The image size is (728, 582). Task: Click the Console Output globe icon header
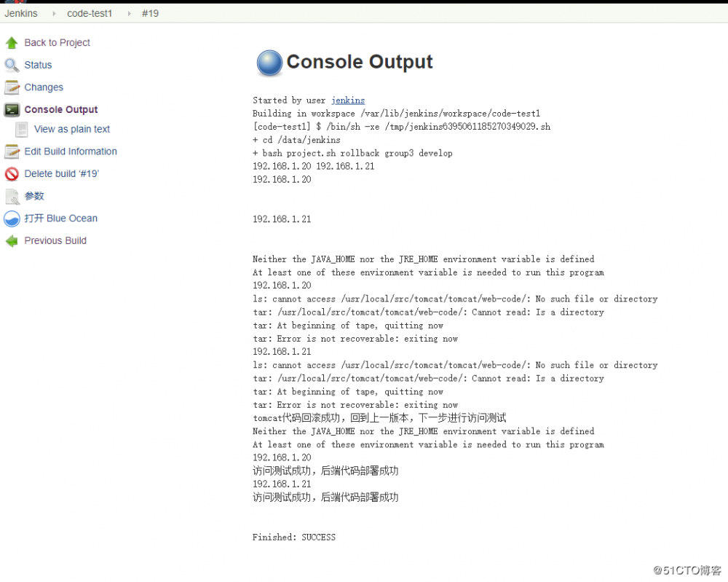tap(269, 63)
